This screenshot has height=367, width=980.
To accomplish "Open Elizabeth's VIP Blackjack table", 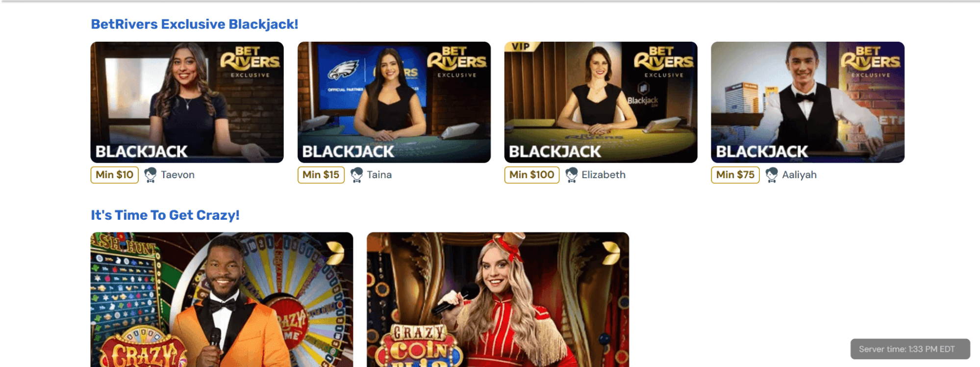I will tap(601, 102).
